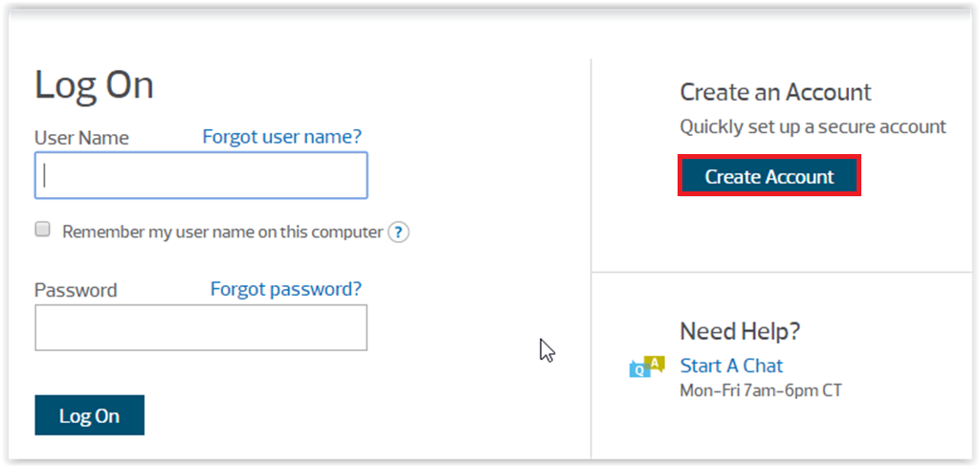Click the large 'Log On' heading

94,85
